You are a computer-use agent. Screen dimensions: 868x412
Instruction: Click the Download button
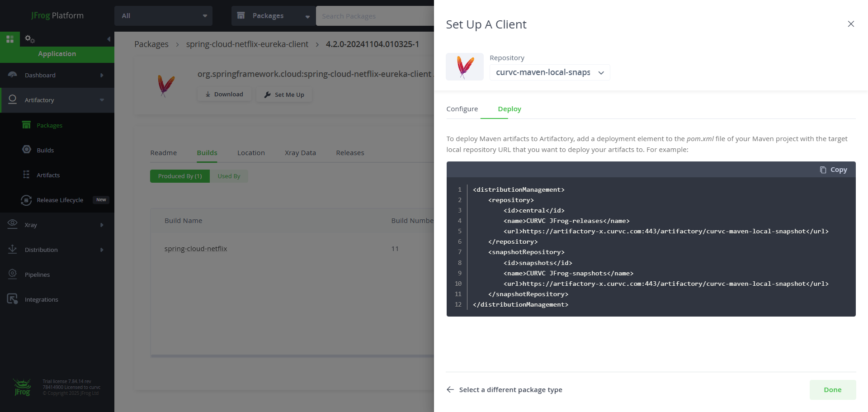[x=224, y=94]
